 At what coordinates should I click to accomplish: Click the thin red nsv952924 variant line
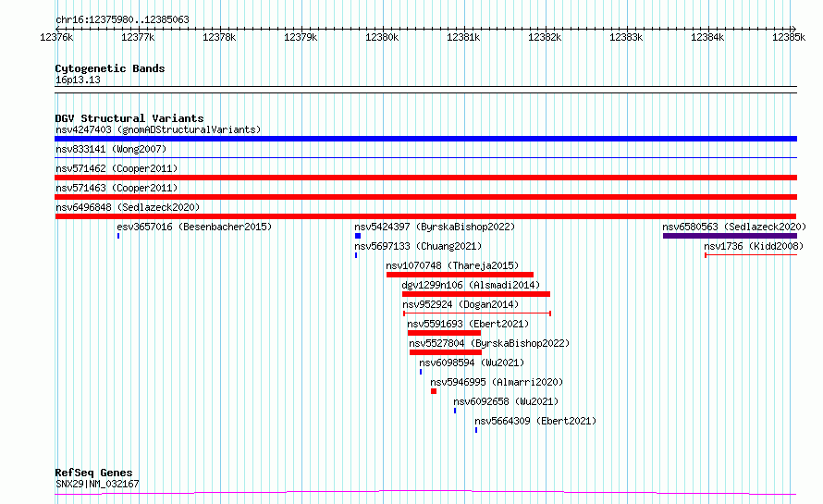[477, 313]
